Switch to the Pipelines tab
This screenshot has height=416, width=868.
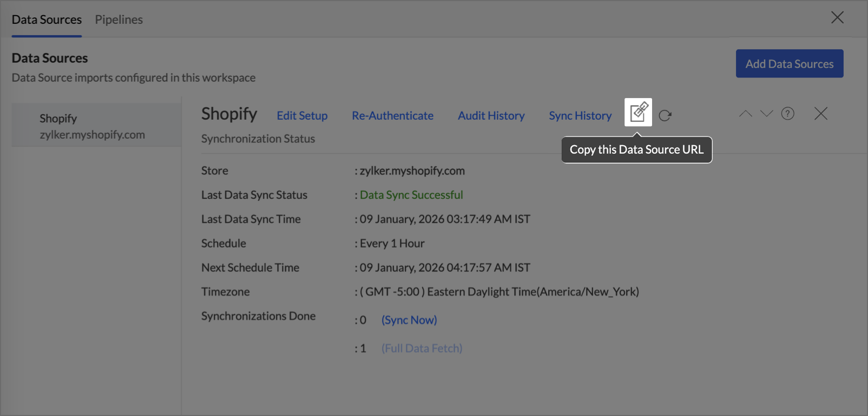coord(119,19)
